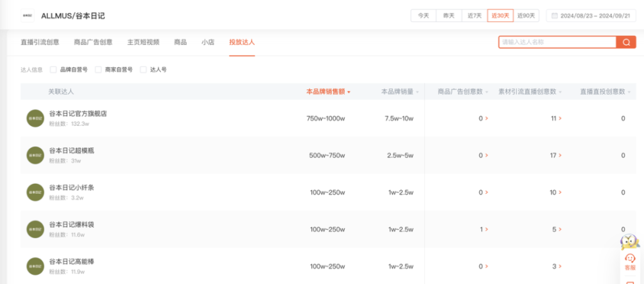Image resolution: width=644 pixels, height=284 pixels.
Task: Select 近7天 date range button
Action: 474,16
